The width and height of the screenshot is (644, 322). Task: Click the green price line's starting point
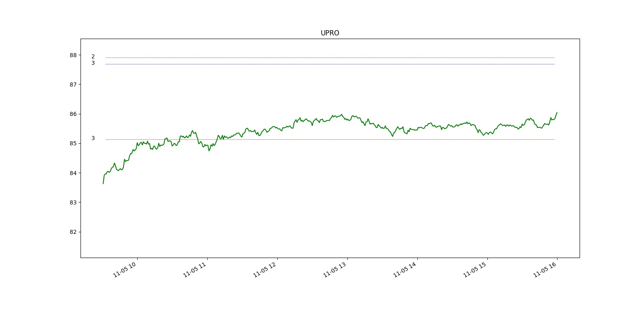(x=103, y=184)
